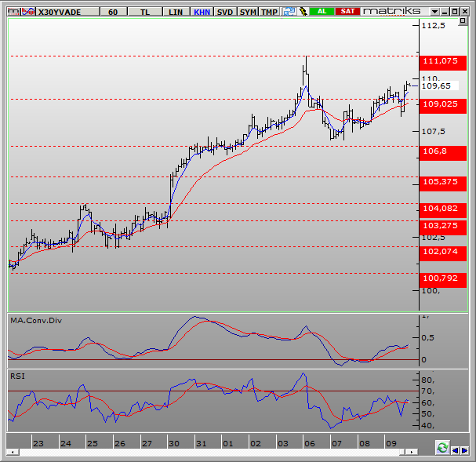Click the date 06 on the time axis
The image size is (476, 462).
click(310, 444)
